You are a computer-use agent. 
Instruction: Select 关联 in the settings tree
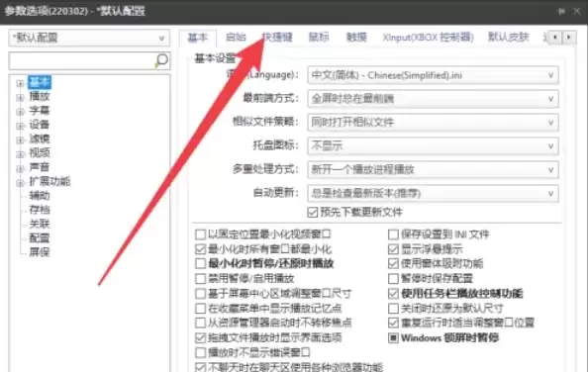40,224
